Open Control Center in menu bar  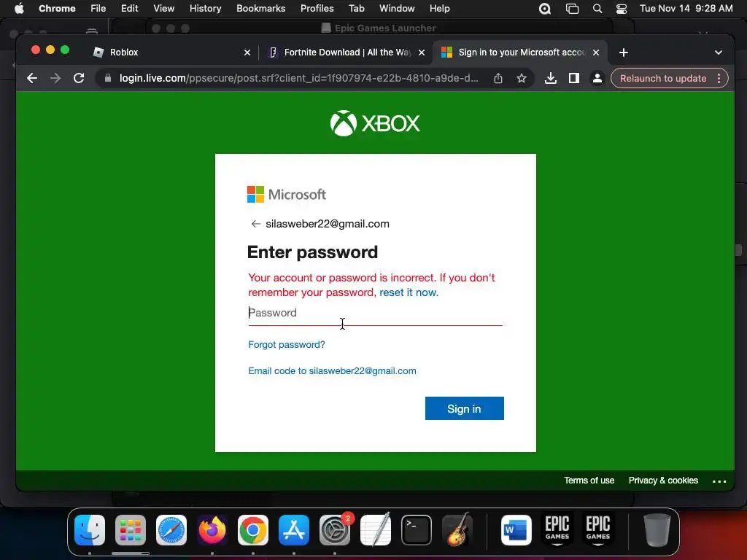click(622, 9)
